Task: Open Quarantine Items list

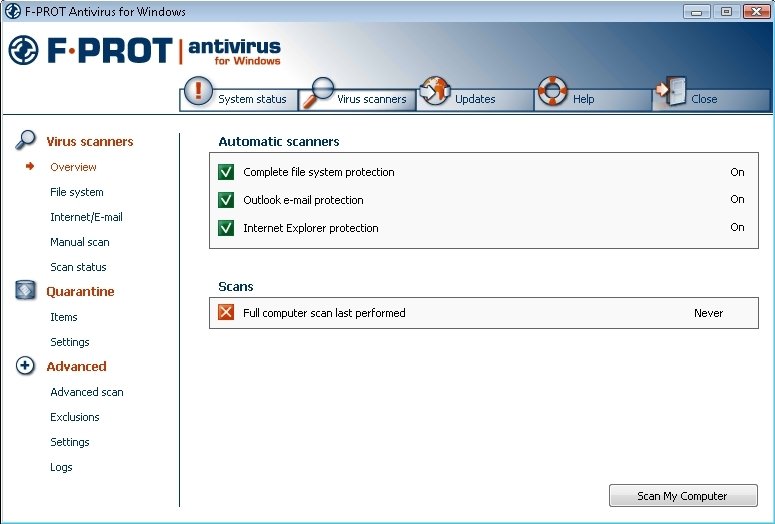Action: coord(64,317)
